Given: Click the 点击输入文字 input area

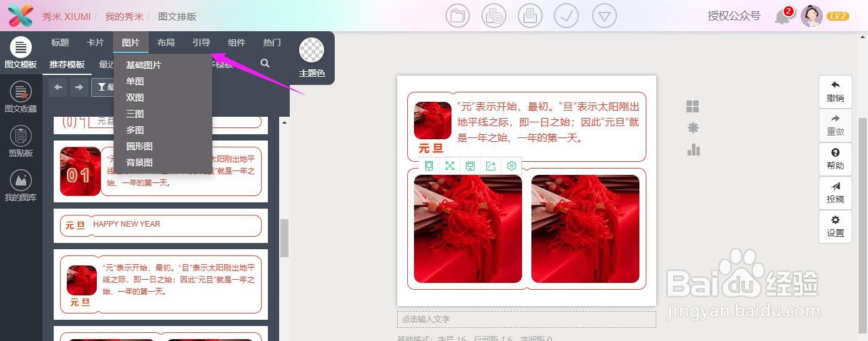Looking at the screenshot, I should (x=526, y=319).
